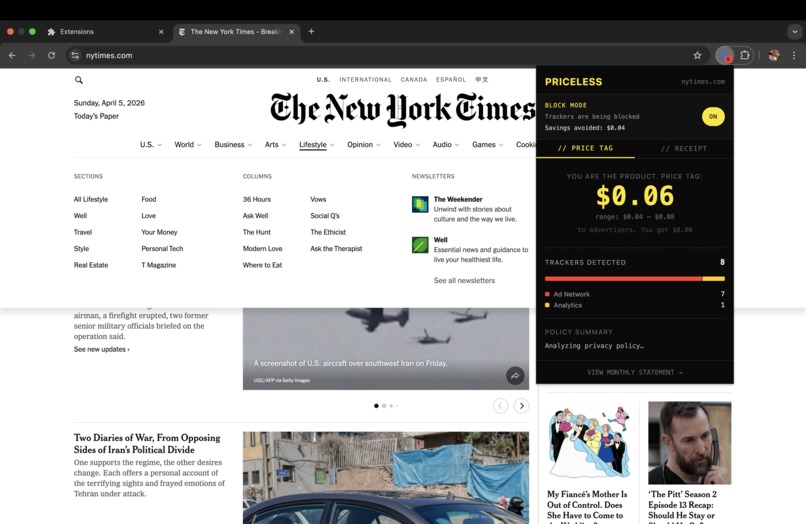This screenshot has width=806, height=524.
Task: Open the Personal Tech link
Action: tap(162, 249)
